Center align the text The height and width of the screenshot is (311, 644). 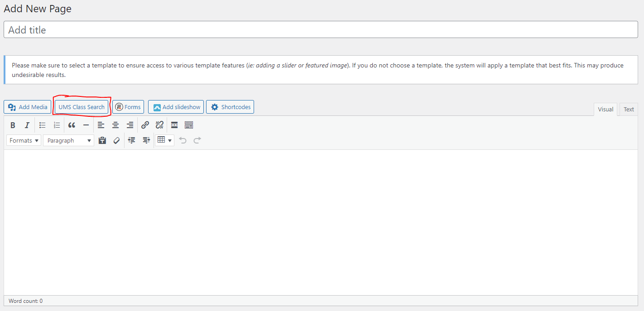115,125
